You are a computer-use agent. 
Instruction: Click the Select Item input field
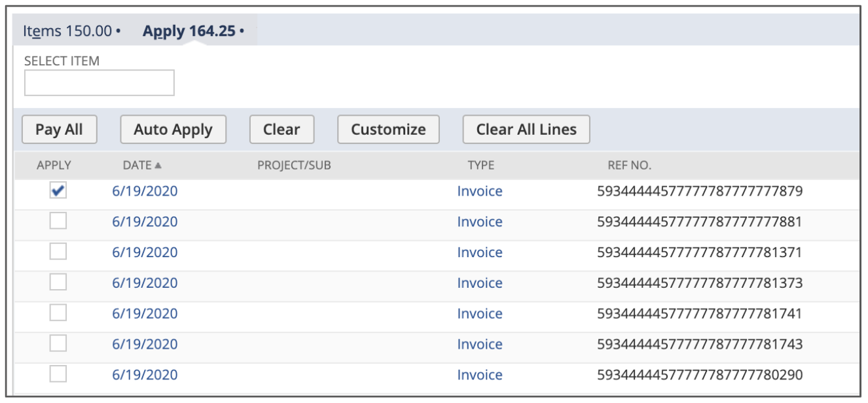[x=99, y=83]
